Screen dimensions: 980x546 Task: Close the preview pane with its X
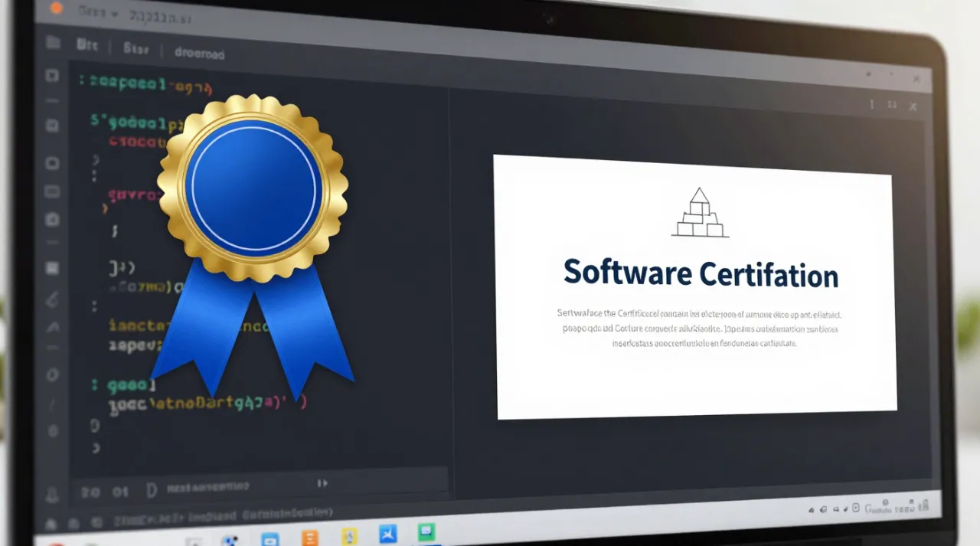click(913, 106)
